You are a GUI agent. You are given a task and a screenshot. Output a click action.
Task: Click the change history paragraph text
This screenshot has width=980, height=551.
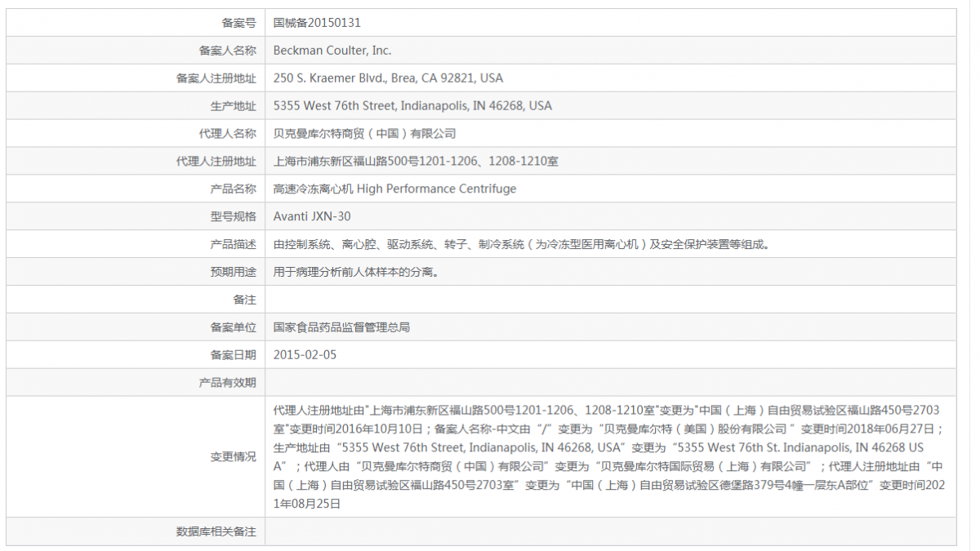coord(609,457)
